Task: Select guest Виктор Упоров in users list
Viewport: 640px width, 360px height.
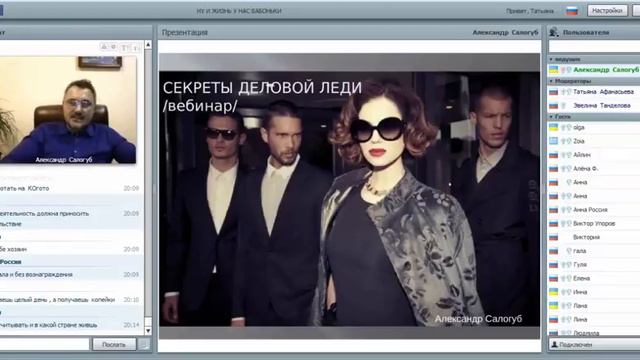Action: coord(594,224)
